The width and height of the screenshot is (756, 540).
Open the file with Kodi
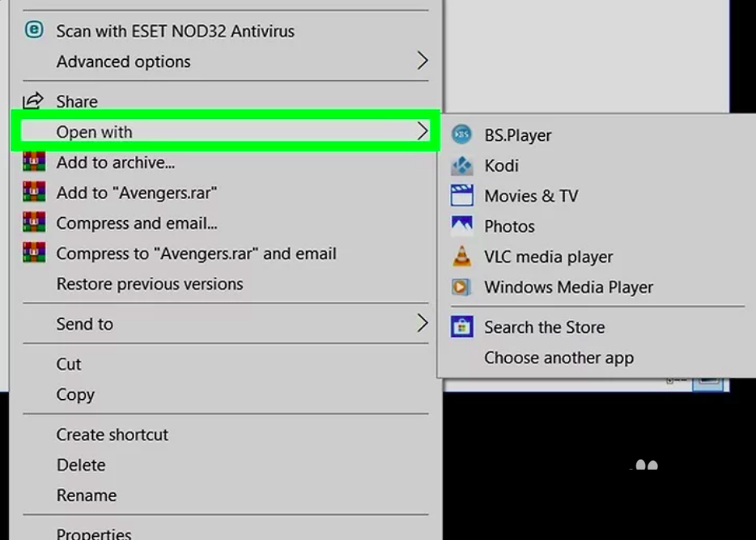(x=598, y=165)
